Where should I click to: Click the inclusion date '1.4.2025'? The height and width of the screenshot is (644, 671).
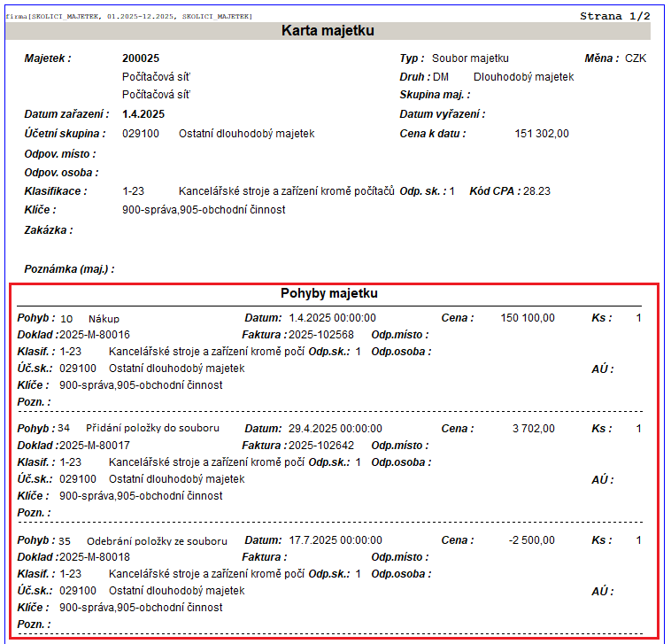click(143, 114)
